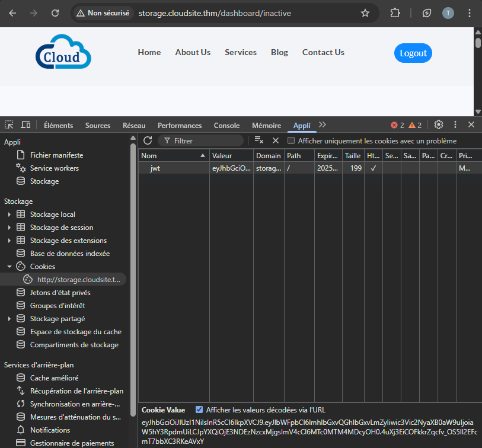Reload the current page

point(55,13)
